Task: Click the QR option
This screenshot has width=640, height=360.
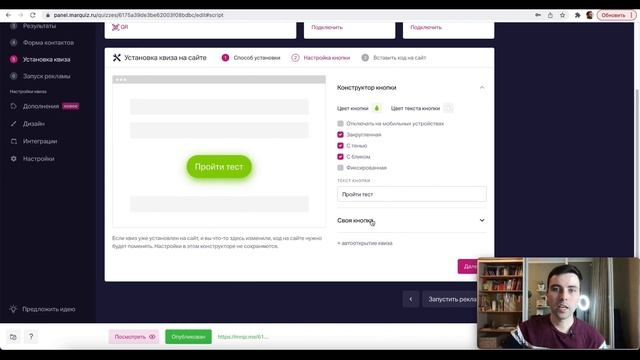Action: pos(120,27)
